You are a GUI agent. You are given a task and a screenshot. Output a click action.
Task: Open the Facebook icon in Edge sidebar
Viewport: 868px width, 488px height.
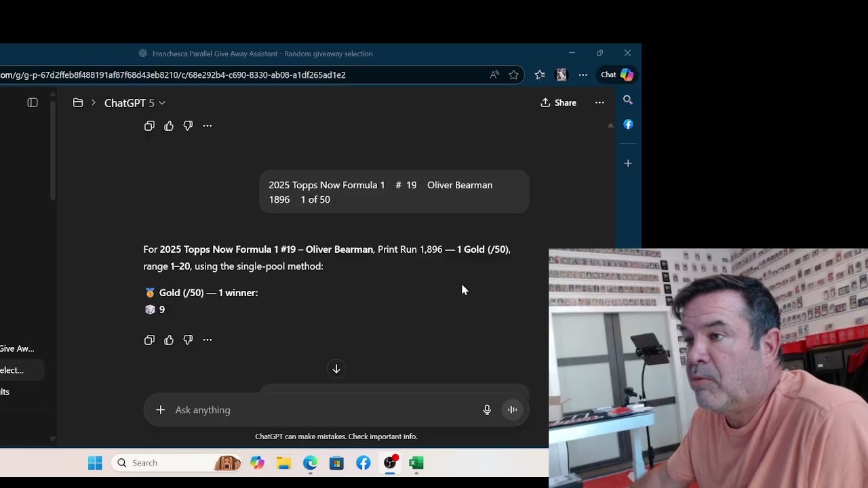tap(628, 125)
